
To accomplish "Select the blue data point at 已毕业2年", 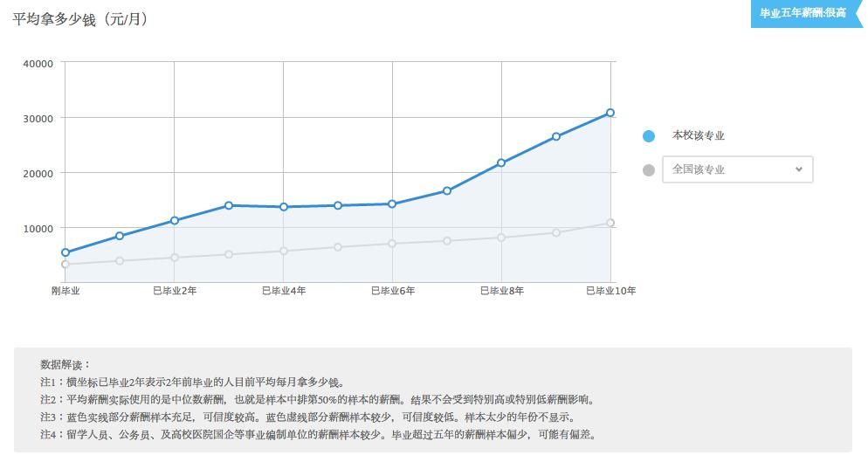I will click(x=175, y=220).
